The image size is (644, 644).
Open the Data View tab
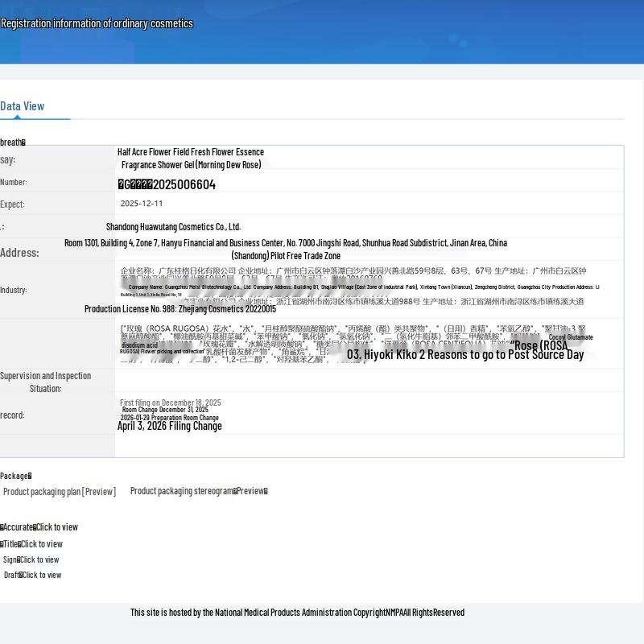click(23, 106)
